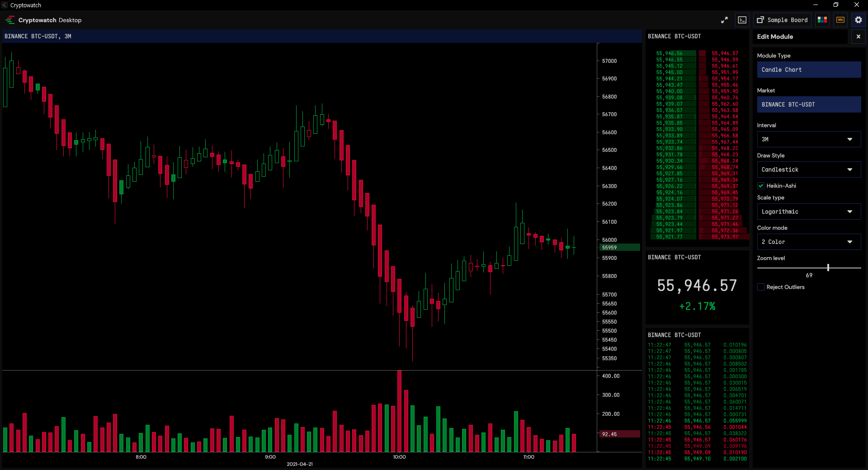The image size is (868, 470).
Task: Expand the Draw Style Candlestick dropdown
Action: (x=809, y=169)
